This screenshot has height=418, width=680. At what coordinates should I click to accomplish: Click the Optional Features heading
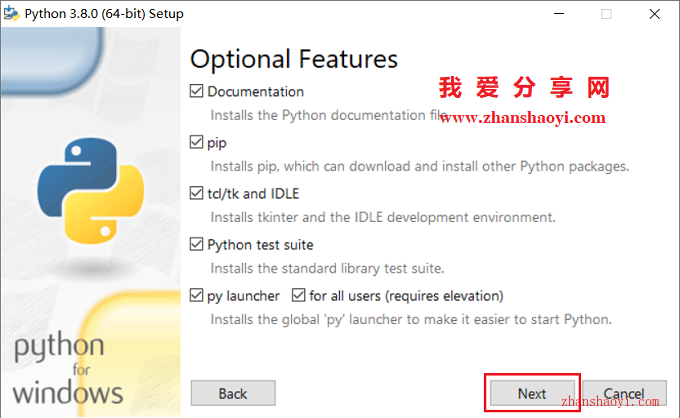[294, 59]
